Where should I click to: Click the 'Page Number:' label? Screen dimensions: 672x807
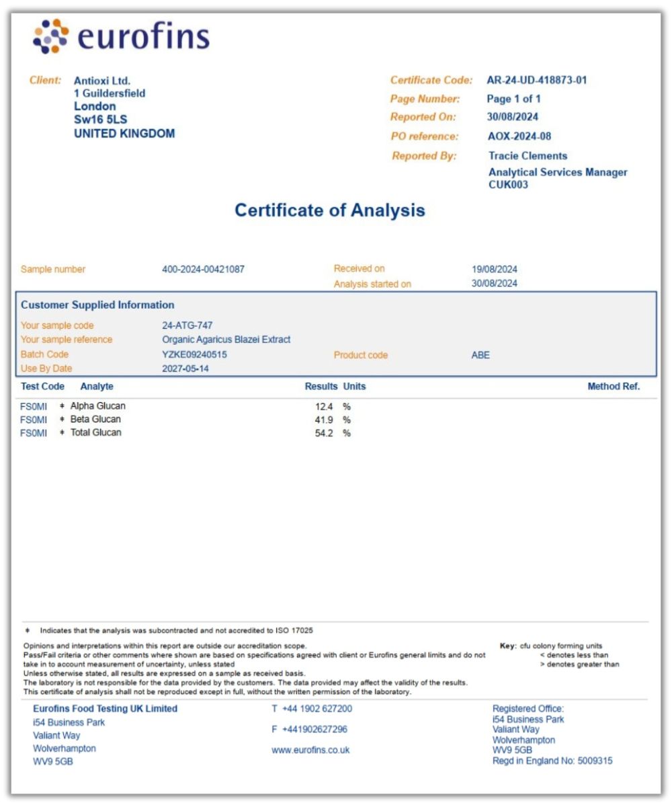click(x=425, y=99)
